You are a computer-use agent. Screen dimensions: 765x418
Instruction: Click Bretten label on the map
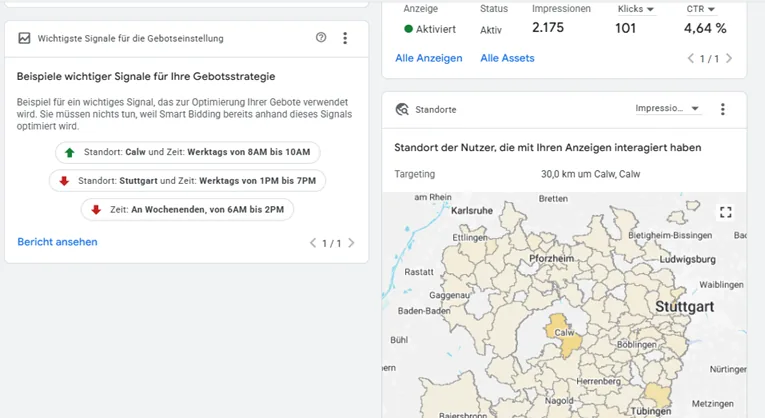553,199
